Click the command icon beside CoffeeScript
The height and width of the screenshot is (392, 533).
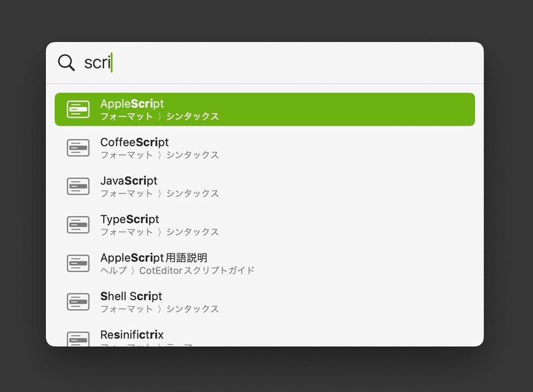tap(78, 148)
